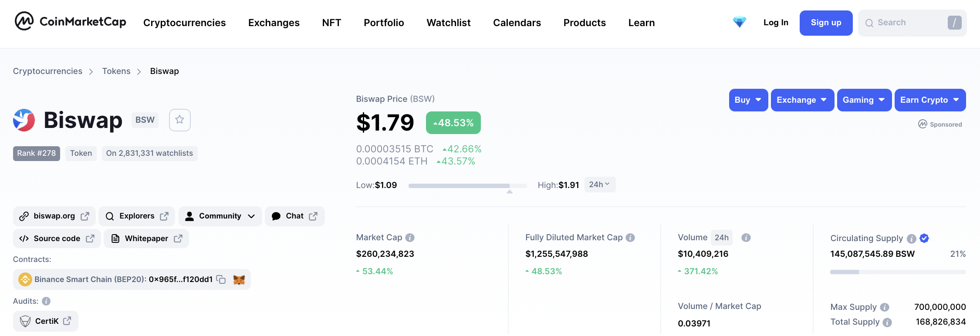Click the MetaMask fox icon
Image resolution: width=980 pixels, height=336 pixels.
click(239, 279)
